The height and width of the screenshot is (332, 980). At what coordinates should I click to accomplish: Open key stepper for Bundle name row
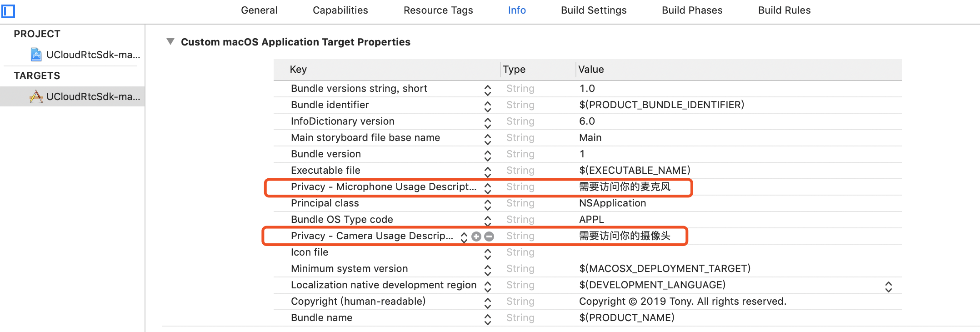point(487,319)
